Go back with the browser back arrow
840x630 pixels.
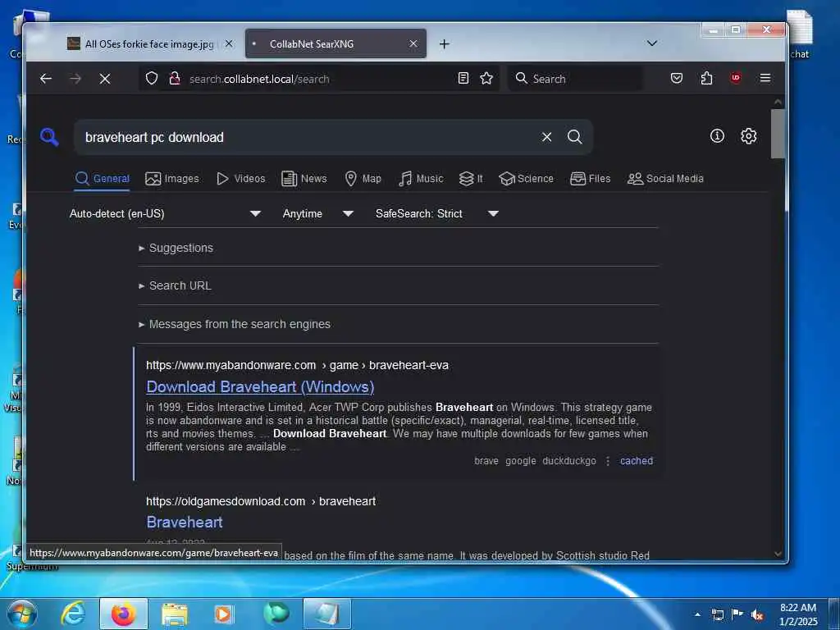[46, 79]
